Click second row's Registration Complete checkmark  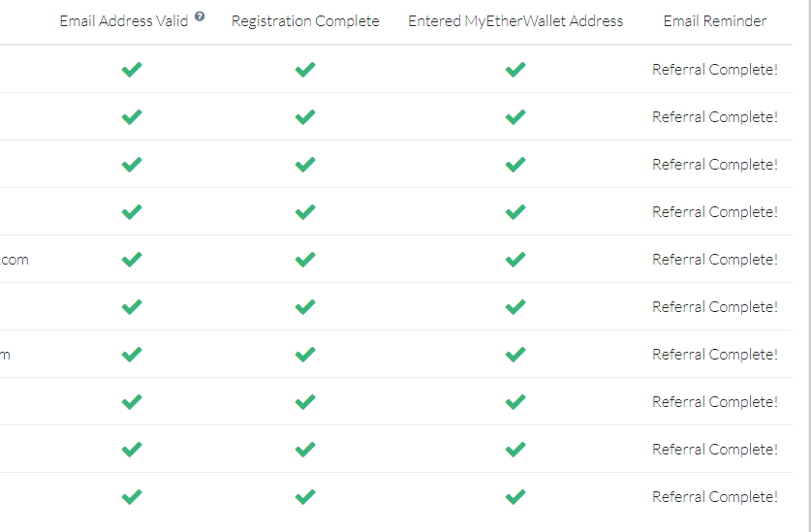click(x=305, y=117)
